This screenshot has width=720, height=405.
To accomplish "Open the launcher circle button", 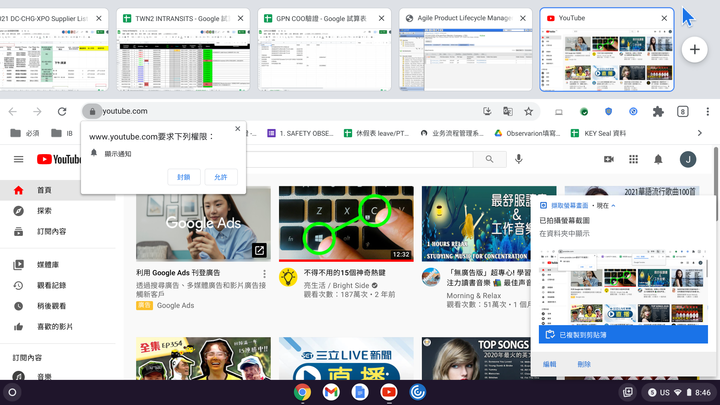I will [x=12, y=392].
